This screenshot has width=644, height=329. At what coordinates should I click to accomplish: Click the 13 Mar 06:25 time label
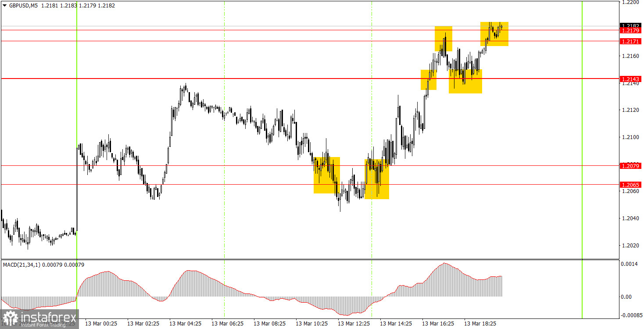tap(228, 324)
